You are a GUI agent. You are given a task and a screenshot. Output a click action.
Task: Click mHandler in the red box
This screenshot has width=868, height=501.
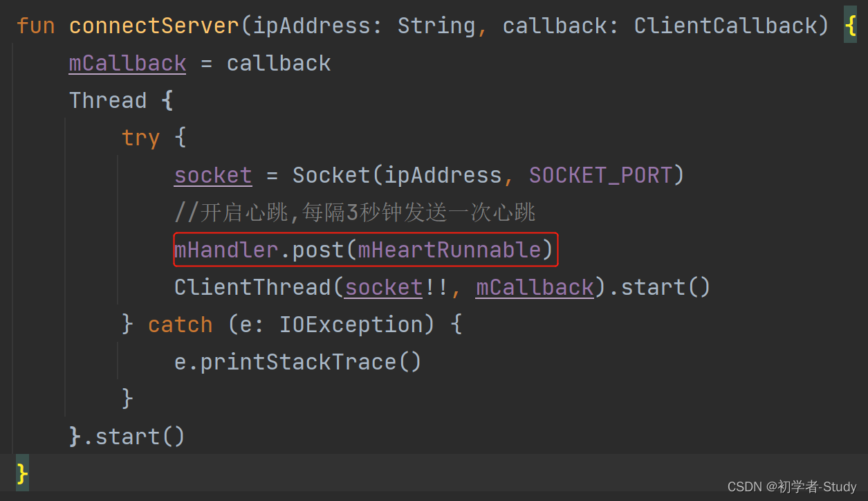226,250
